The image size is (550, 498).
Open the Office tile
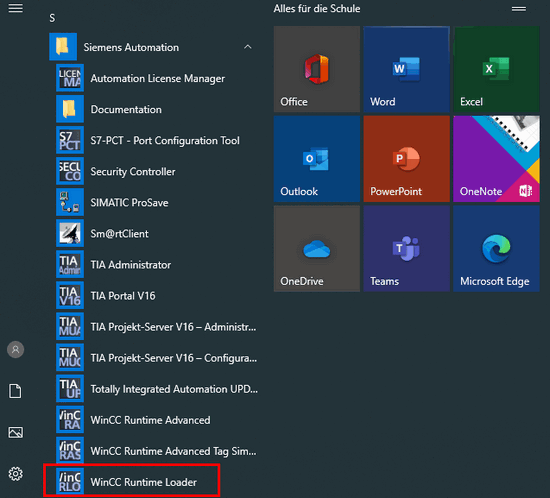pyautogui.click(x=317, y=69)
